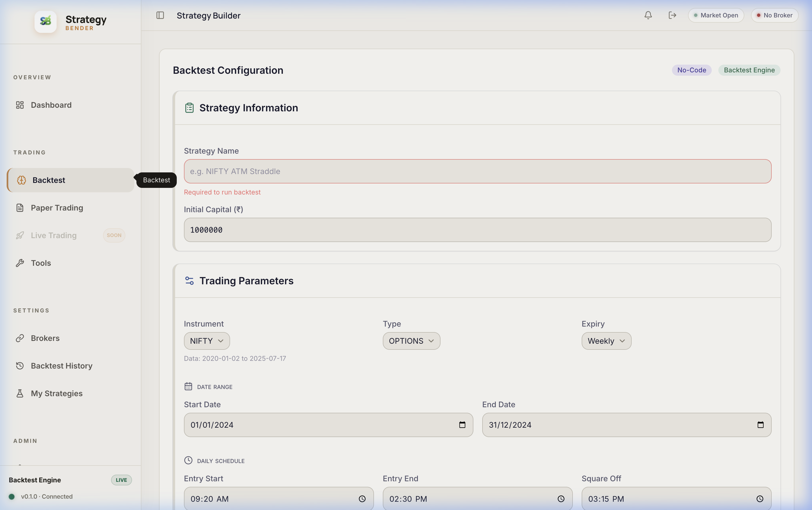
Task: Open the End Date calendar picker icon
Action: tap(760, 425)
